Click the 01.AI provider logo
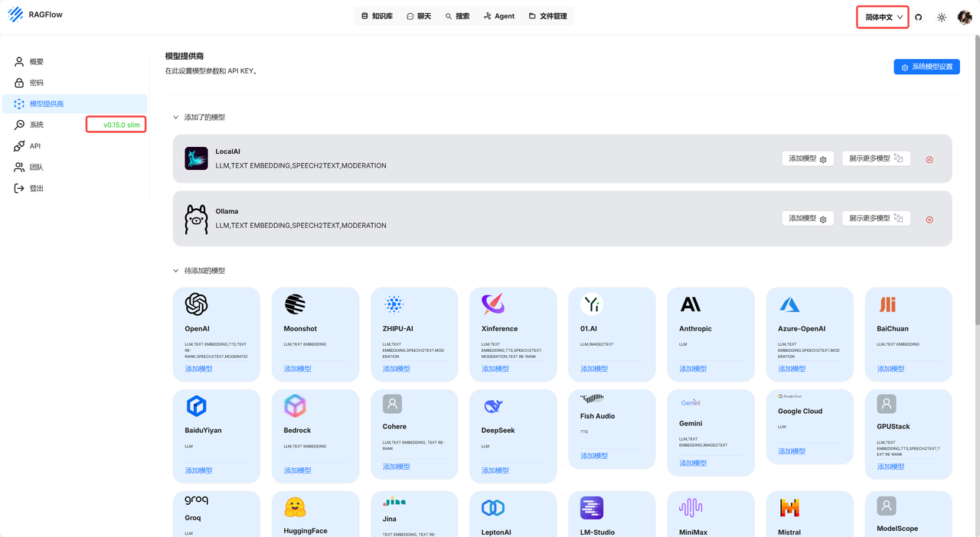This screenshot has width=980, height=537. click(592, 304)
